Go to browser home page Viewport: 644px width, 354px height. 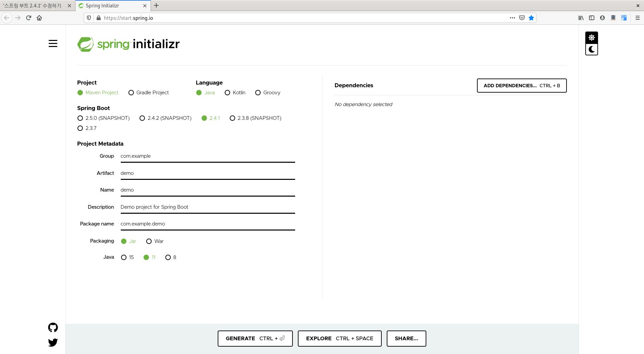tap(39, 18)
